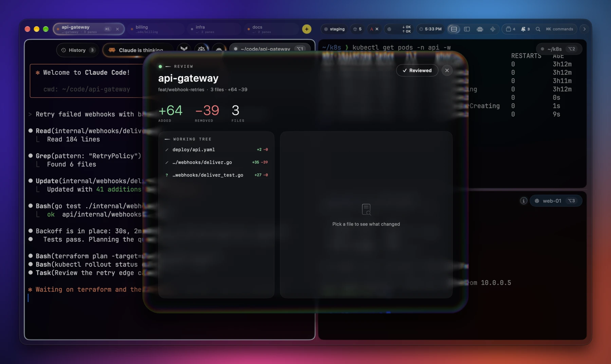This screenshot has width=611, height=364.
Task: Click the +64 ADDED stat
Action: [x=170, y=113]
